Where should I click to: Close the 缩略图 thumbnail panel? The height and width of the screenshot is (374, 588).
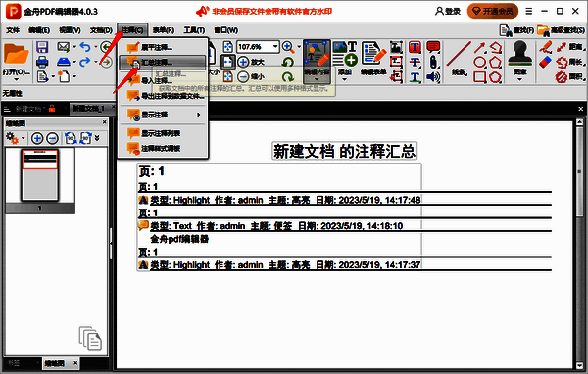tap(105, 122)
